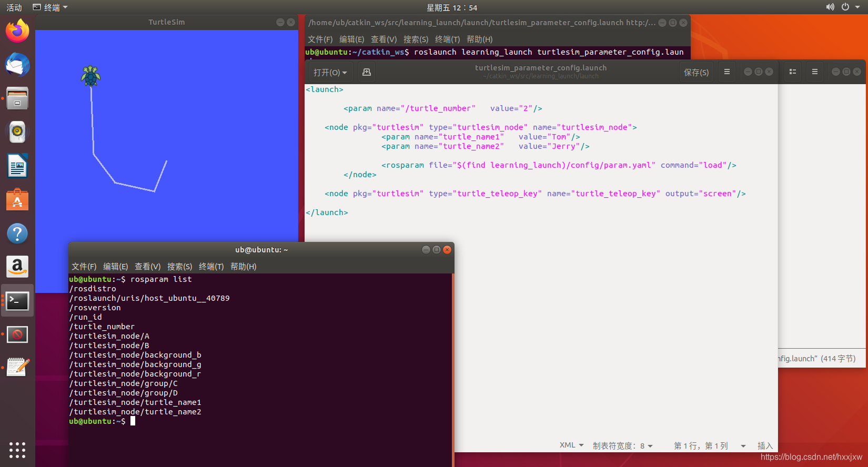Image resolution: width=868 pixels, height=467 pixels.
Task: Click /turtle_number in rosparam list output
Action: (x=102, y=327)
